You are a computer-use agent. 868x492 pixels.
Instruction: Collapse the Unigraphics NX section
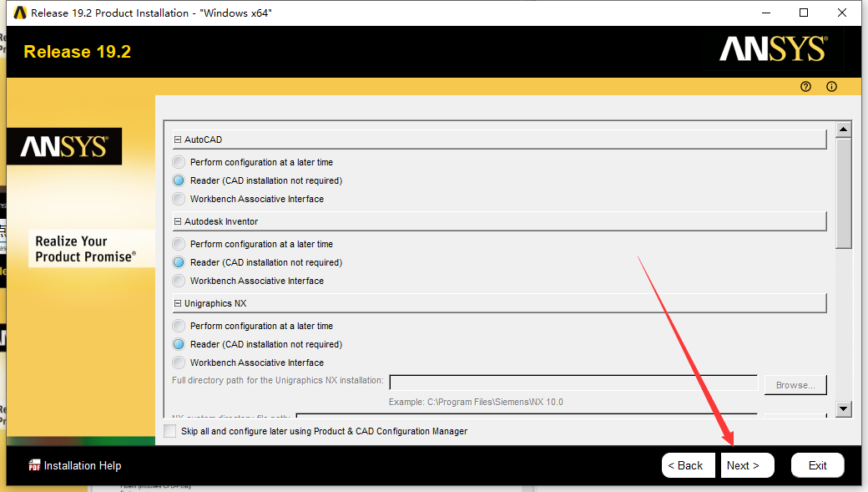coord(177,303)
